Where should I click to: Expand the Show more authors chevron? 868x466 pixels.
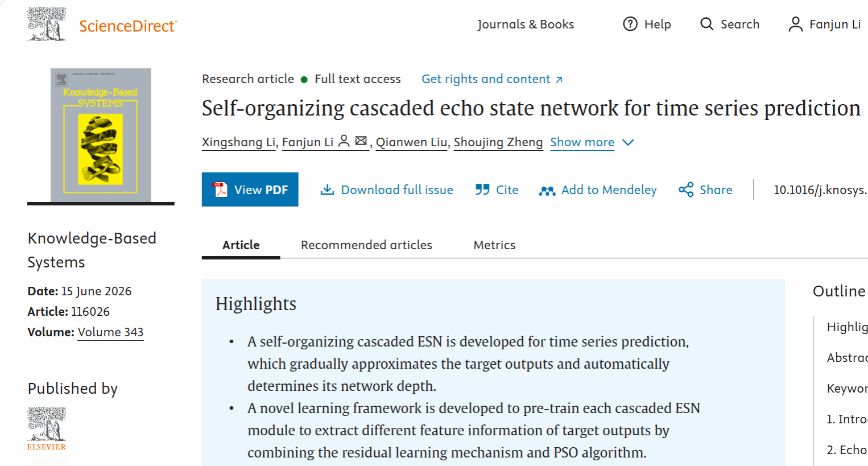(x=628, y=142)
